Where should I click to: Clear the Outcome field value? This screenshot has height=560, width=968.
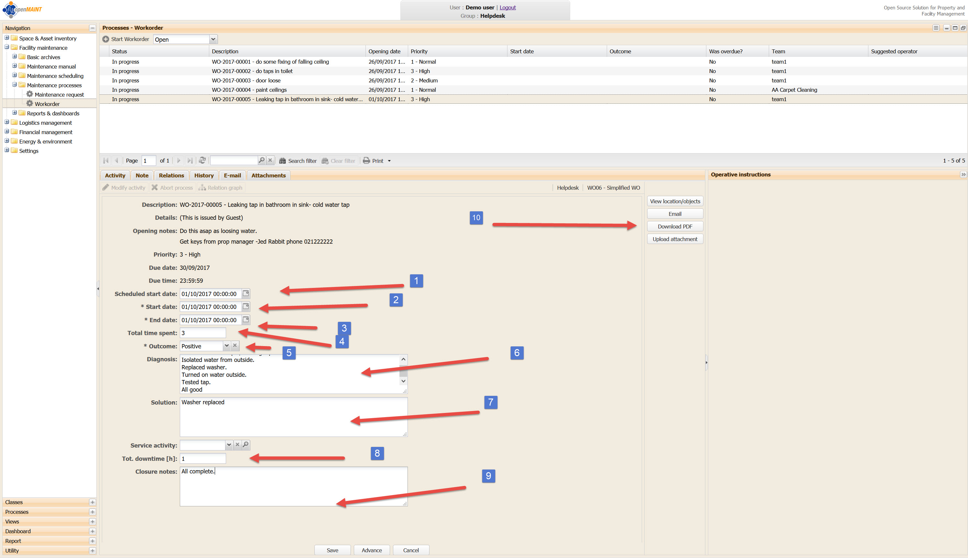235,346
